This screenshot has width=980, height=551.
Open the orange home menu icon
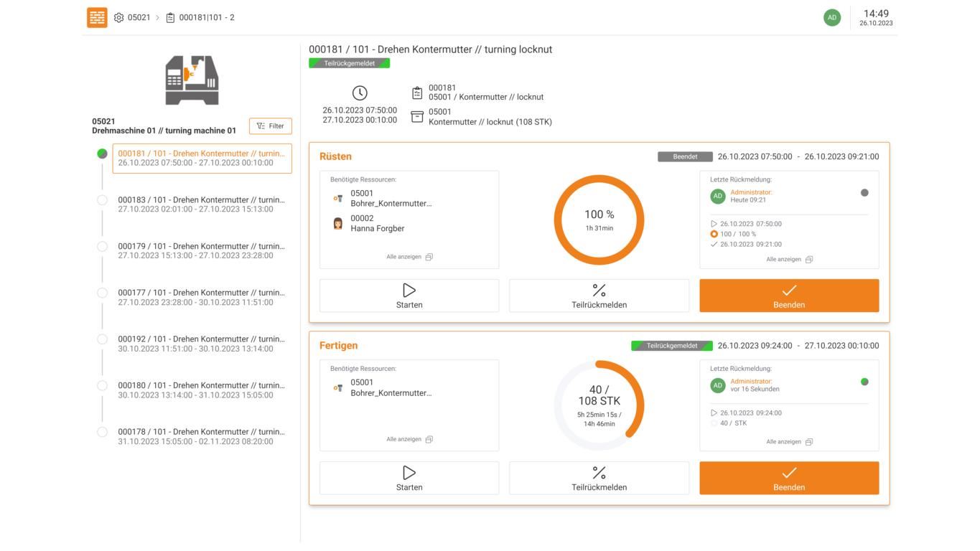[x=97, y=17]
